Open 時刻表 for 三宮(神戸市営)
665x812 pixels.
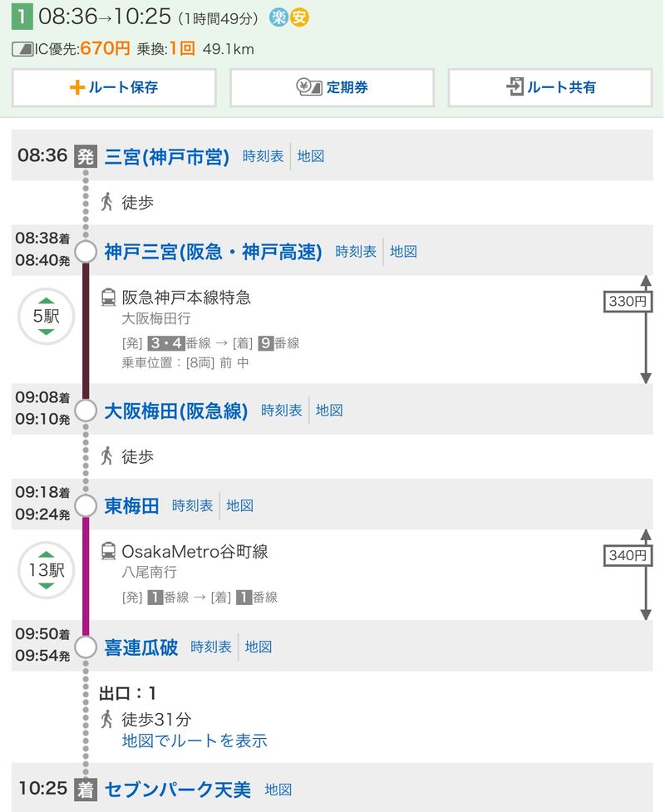coord(263,155)
